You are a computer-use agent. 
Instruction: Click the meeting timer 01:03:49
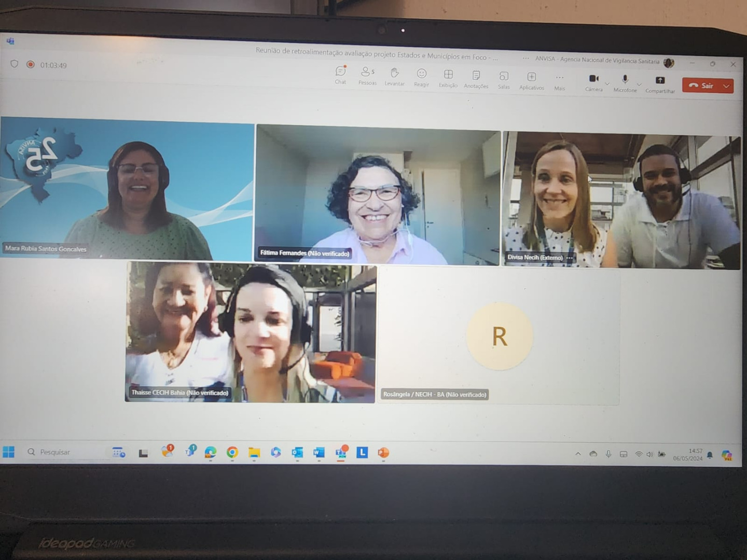[x=53, y=65]
